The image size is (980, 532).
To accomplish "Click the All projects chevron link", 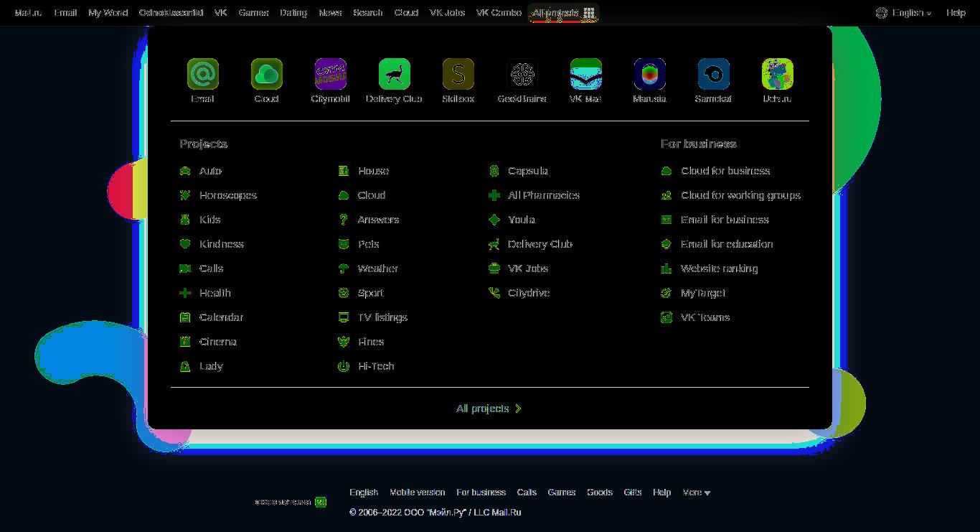I will click(489, 409).
